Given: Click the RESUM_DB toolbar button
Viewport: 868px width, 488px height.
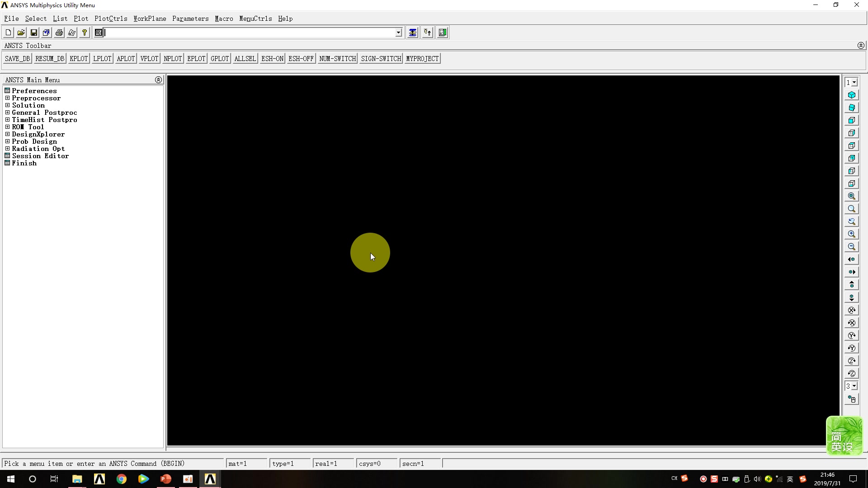Looking at the screenshot, I should point(49,58).
